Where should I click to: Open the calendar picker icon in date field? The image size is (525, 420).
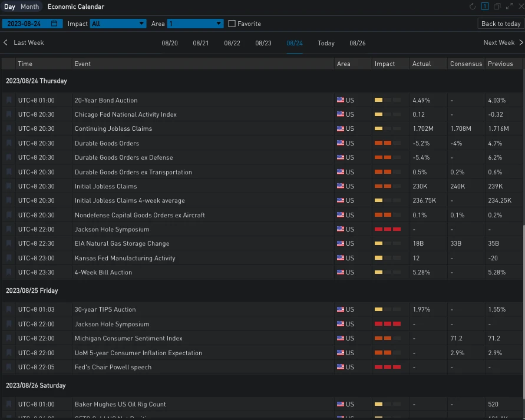tap(55, 24)
